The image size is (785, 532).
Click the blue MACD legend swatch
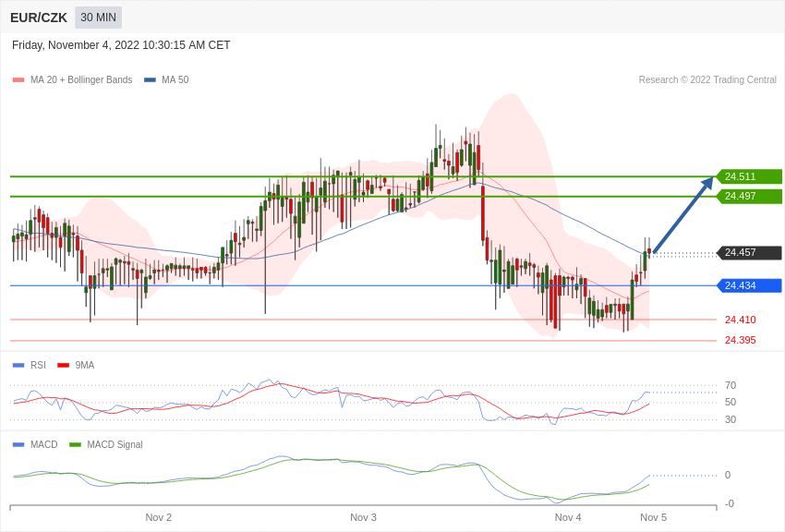[18, 445]
